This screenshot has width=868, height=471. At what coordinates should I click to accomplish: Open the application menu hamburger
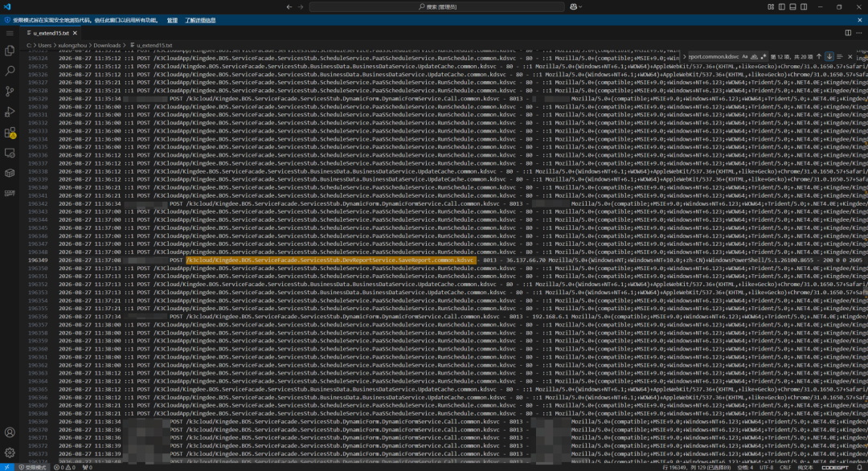coord(10,33)
